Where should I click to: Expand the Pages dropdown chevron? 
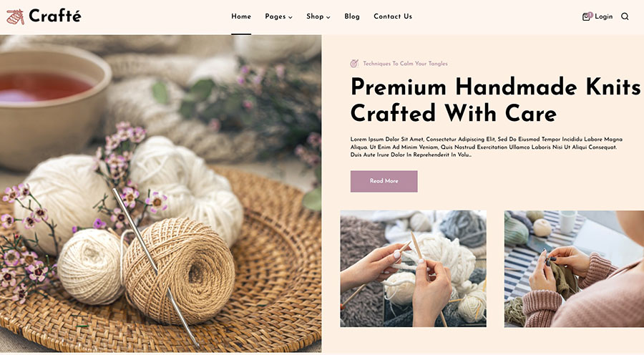pyautogui.click(x=290, y=17)
